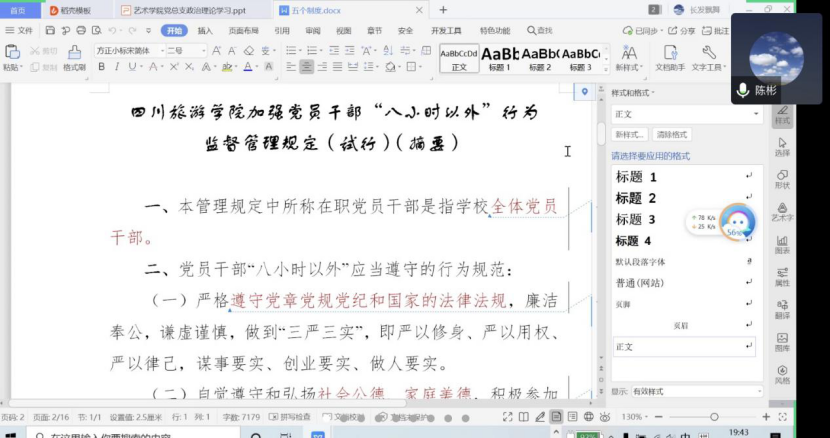This screenshot has width=830, height=438.
Task: Toggle italic formatting
Action: coord(117,67)
